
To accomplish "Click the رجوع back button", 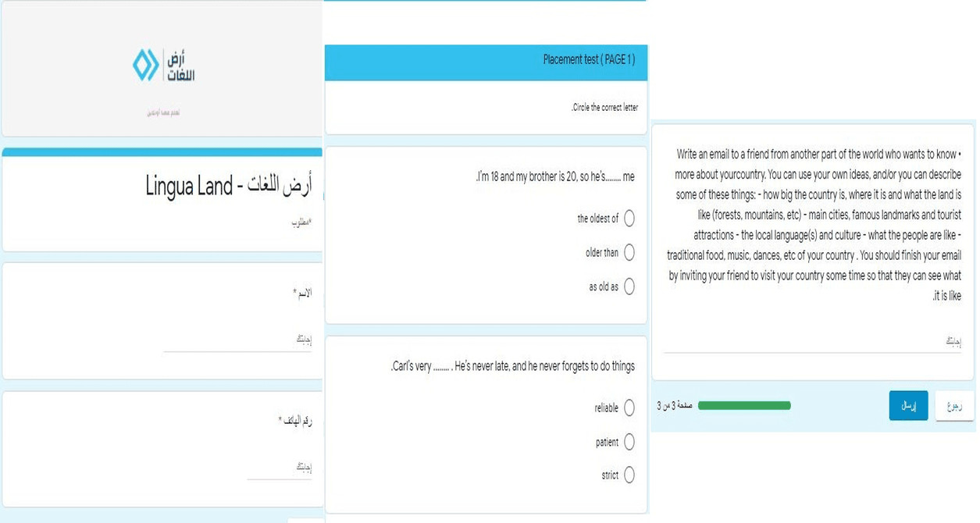I will tap(953, 405).
